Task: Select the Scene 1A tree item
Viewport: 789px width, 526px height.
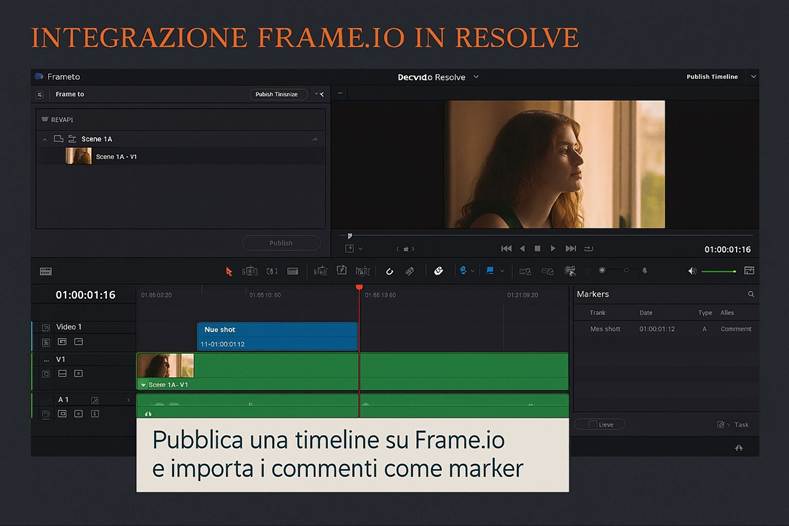Action: pos(181,139)
